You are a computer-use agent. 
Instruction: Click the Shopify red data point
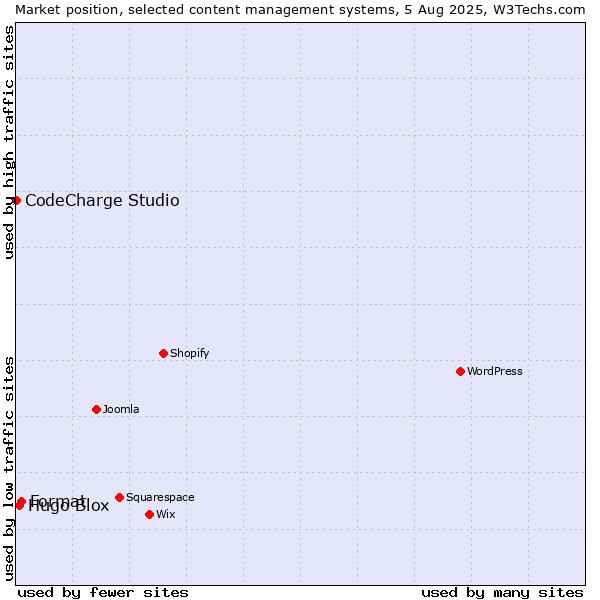click(163, 354)
